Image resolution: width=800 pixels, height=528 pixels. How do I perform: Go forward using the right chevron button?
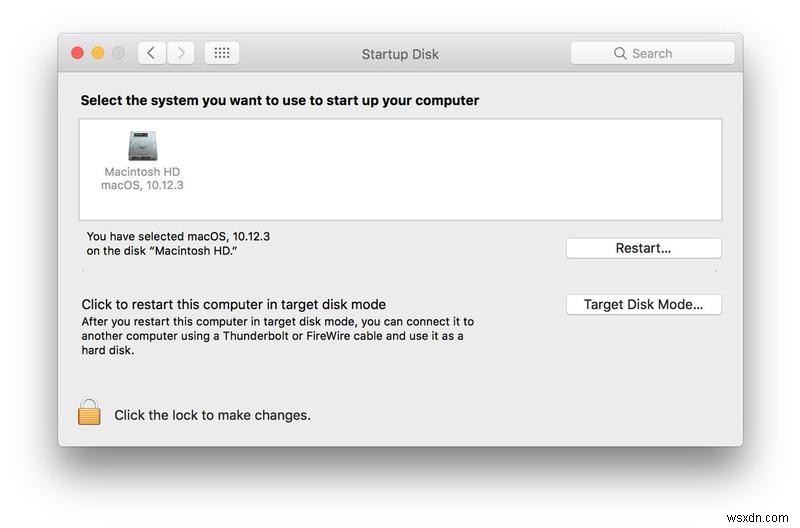click(180, 53)
